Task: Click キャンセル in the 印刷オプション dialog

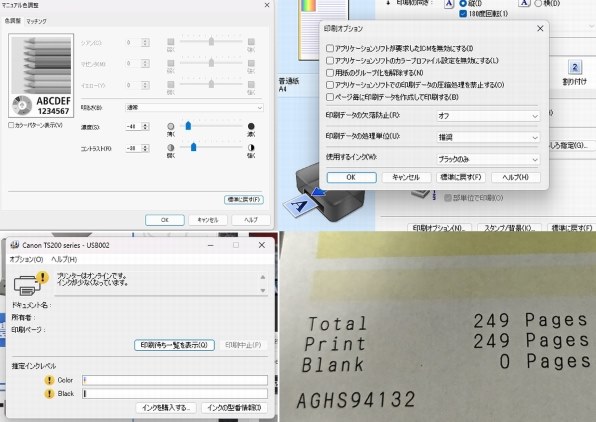Action: pyautogui.click(x=406, y=177)
